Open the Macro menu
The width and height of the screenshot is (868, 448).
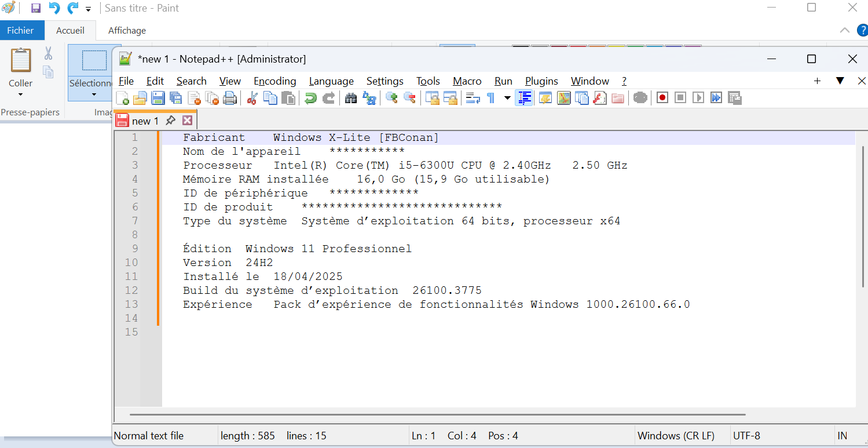click(x=467, y=81)
